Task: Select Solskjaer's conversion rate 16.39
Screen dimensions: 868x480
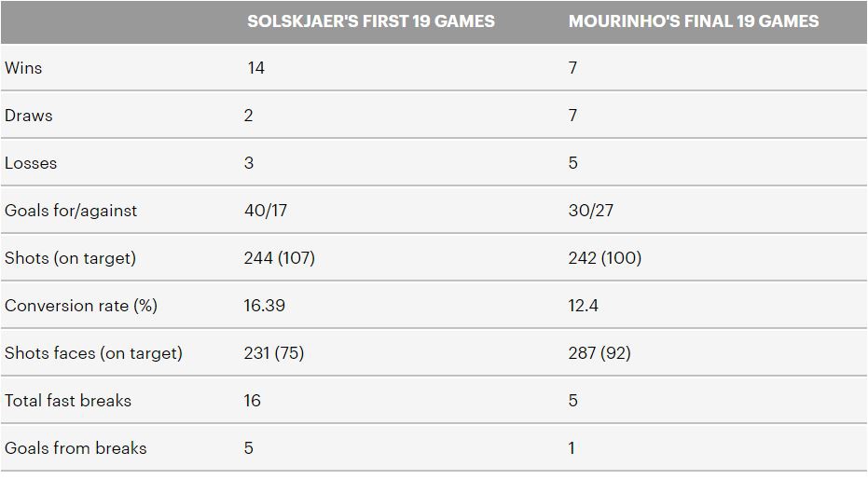Action: [x=265, y=306]
